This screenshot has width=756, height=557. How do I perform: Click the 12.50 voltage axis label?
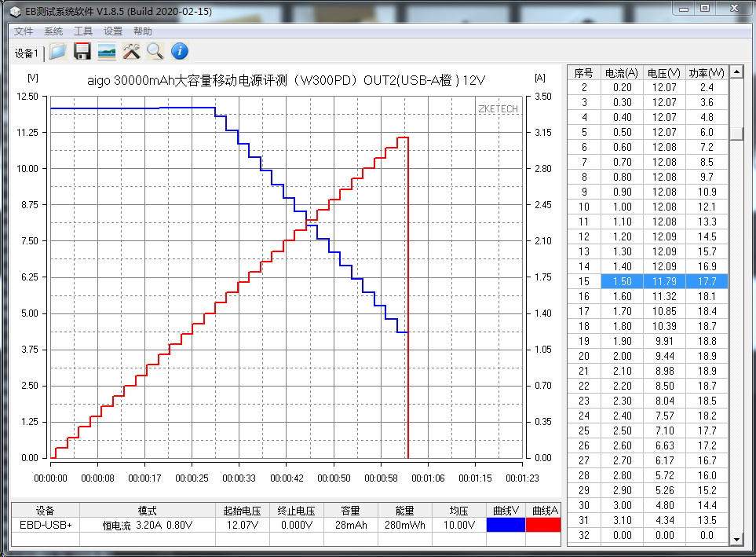click(x=27, y=97)
